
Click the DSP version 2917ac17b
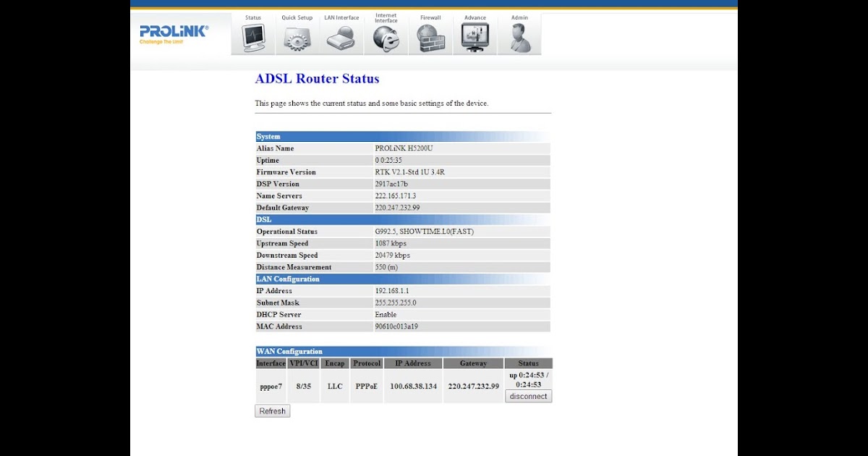click(391, 184)
